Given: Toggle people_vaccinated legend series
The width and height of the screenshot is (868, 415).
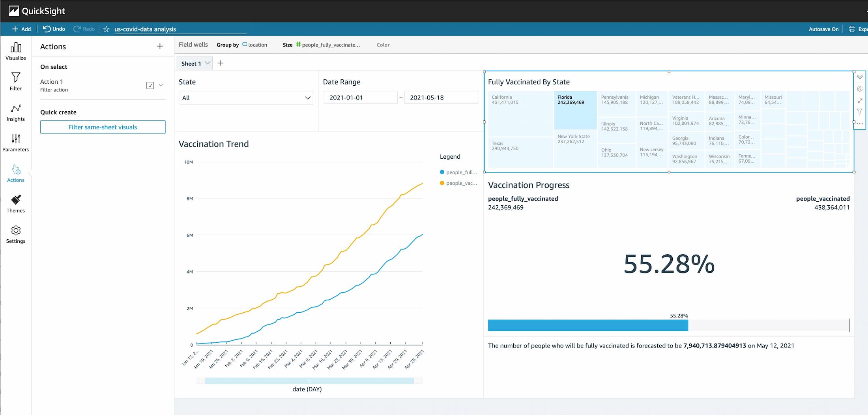Looking at the screenshot, I should click(x=458, y=183).
